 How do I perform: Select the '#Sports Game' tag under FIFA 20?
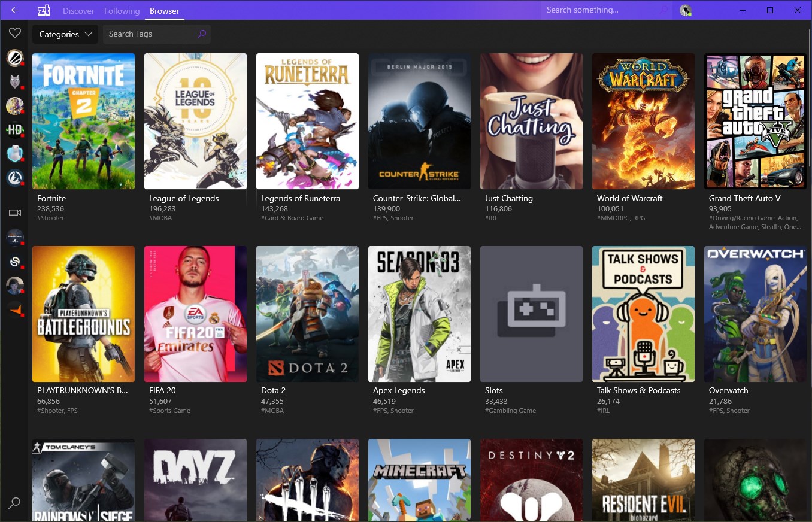tap(169, 411)
